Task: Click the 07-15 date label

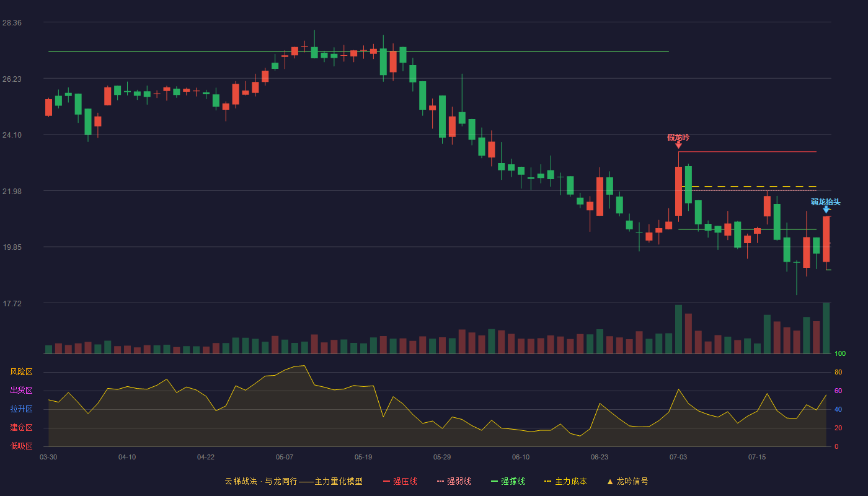Action: 757,457
